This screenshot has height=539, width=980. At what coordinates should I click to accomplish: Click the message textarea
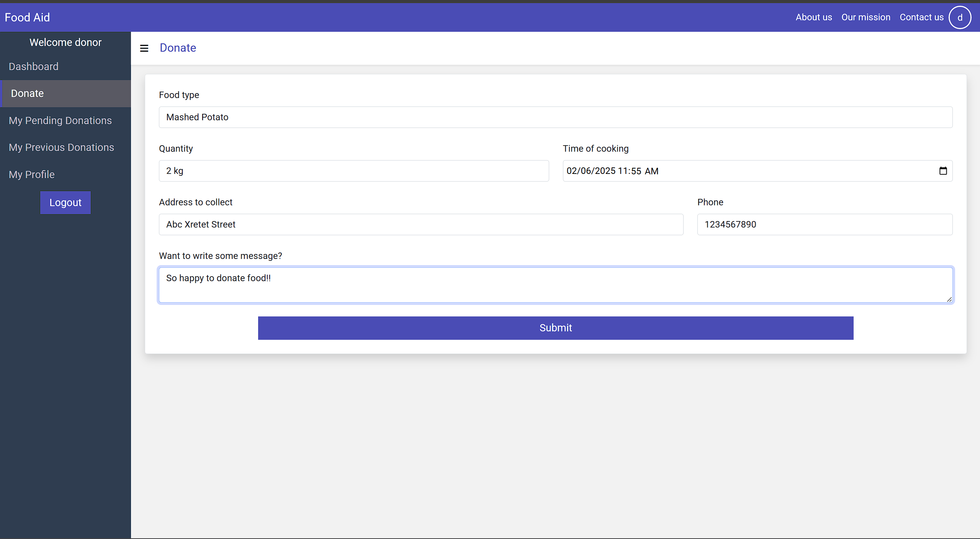[555, 285]
